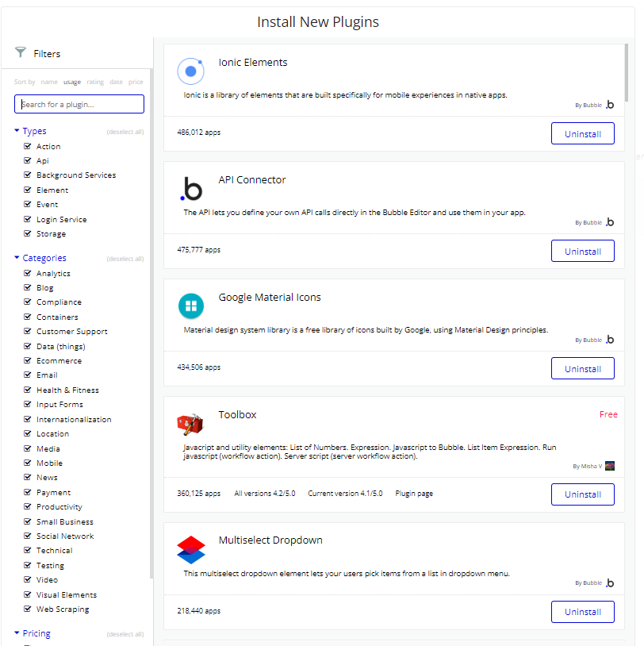Collapse the Types filter section

tap(17, 132)
